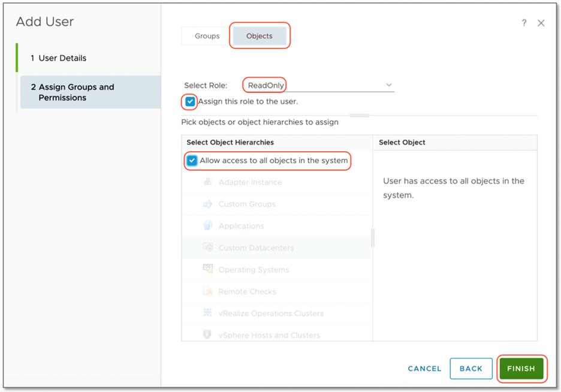Select the User Details step
This screenshot has height=392, width=561.
tap(59, 58)
